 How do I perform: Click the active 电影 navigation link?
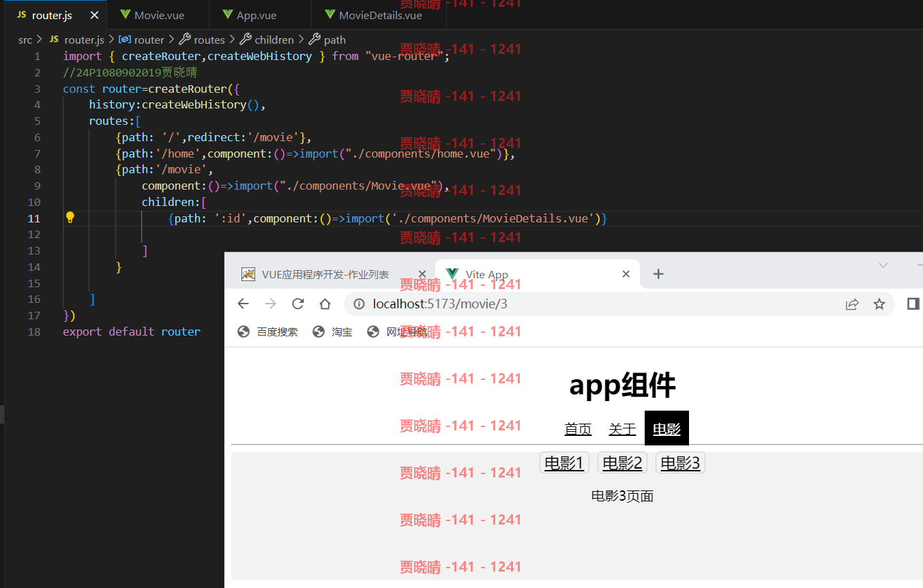coord(666,428)
